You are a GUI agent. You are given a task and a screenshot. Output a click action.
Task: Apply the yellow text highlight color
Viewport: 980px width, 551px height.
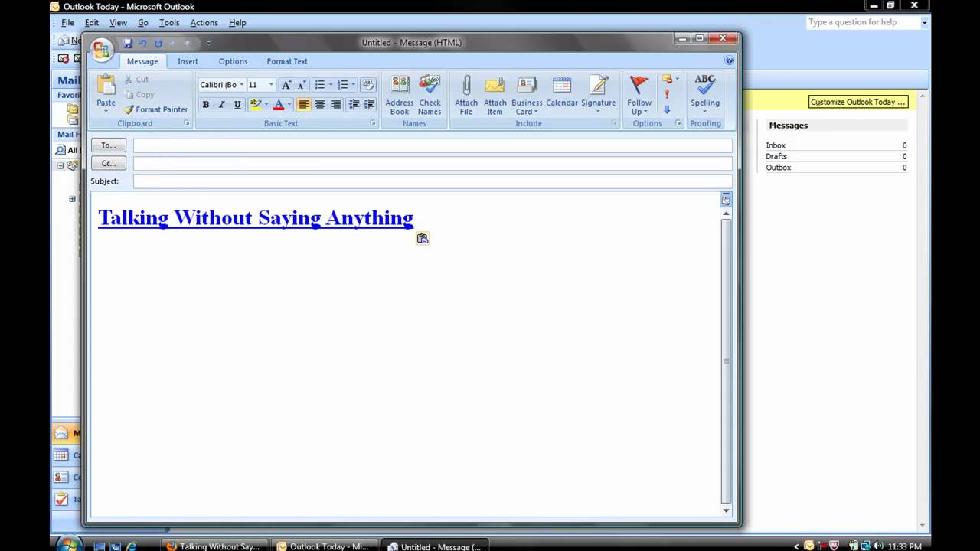pos(256,105)
